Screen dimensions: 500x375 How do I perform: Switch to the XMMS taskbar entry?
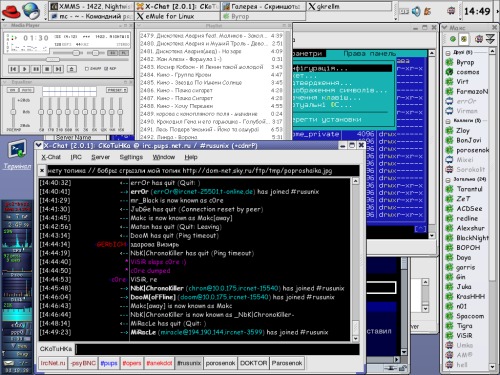[91, 6]
